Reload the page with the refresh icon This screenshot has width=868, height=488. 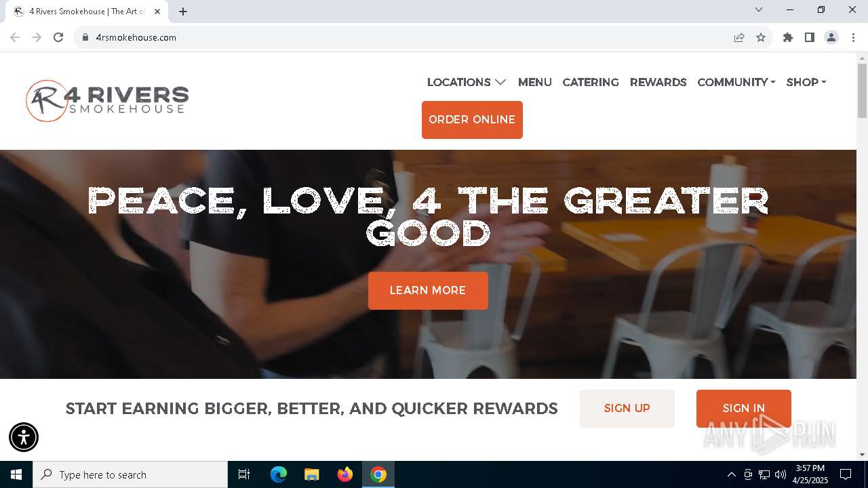click(x=58, y=37)
